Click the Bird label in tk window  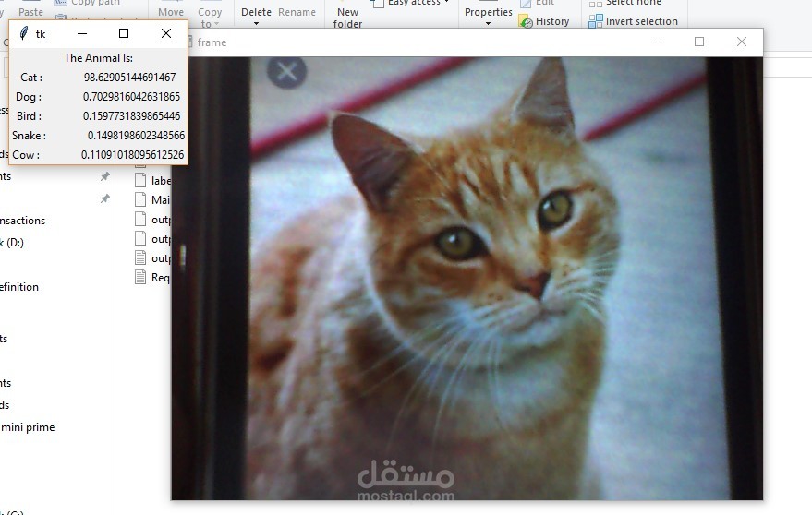pos(29,116)
